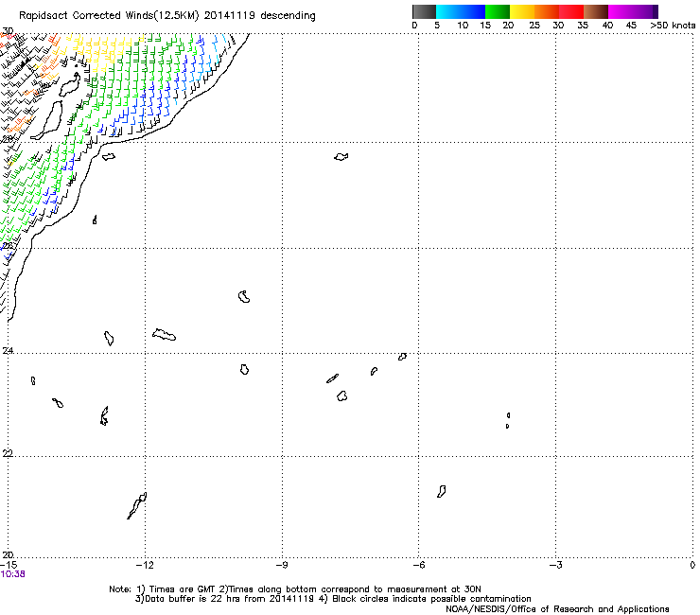
Task: Click the 'NOAA/NESDIS/Office of Research and Applications' credit
Action: pyautogui.click(x=557, y=608)
